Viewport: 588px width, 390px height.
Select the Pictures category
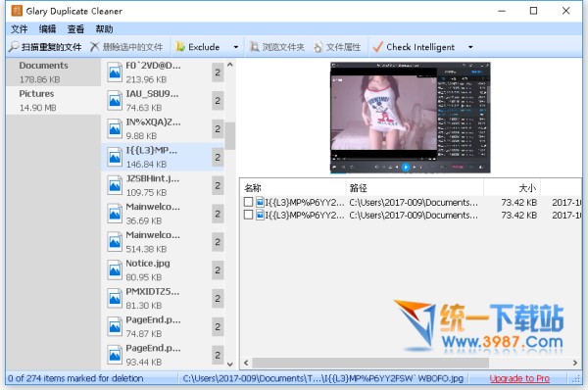pos(53,101)
